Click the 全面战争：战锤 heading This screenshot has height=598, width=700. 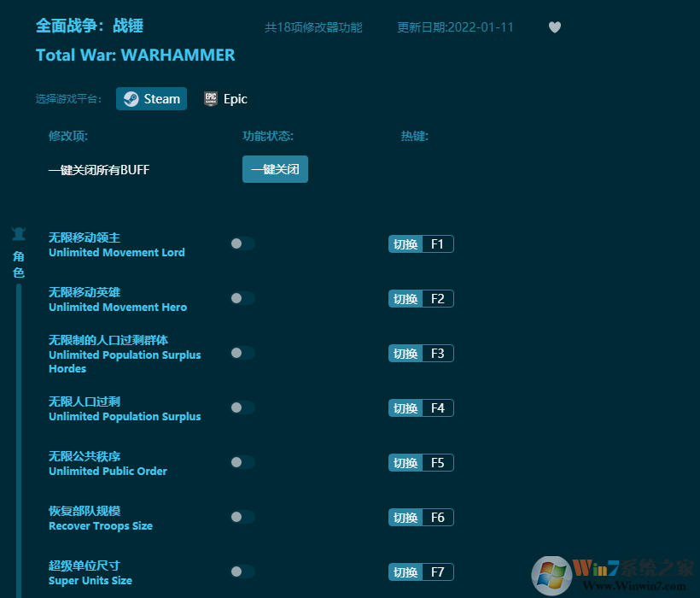[x=90, y=26]
